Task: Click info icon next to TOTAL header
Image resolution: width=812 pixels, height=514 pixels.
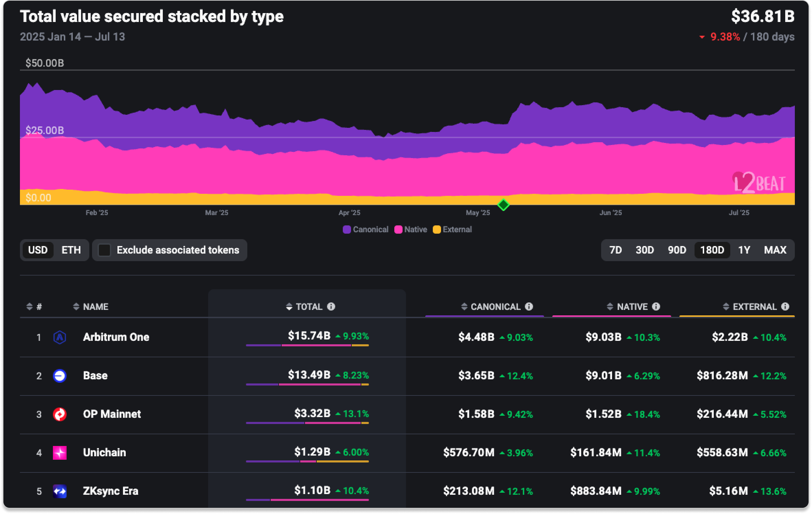Action: coord(331,306)
